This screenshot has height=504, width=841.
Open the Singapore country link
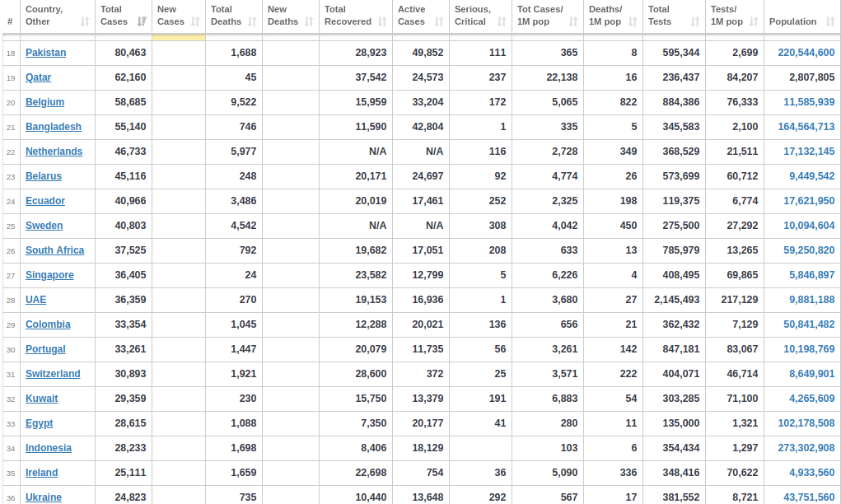click(49, 274)
